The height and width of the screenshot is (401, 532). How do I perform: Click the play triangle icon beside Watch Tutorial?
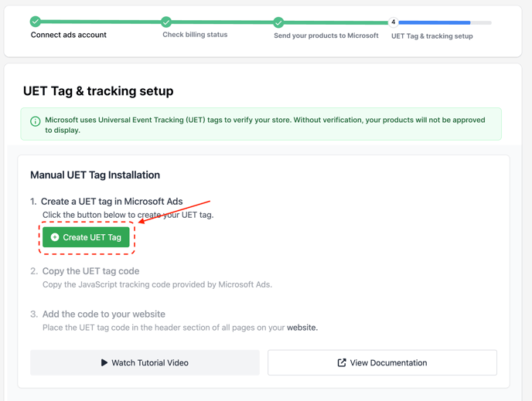104,362
